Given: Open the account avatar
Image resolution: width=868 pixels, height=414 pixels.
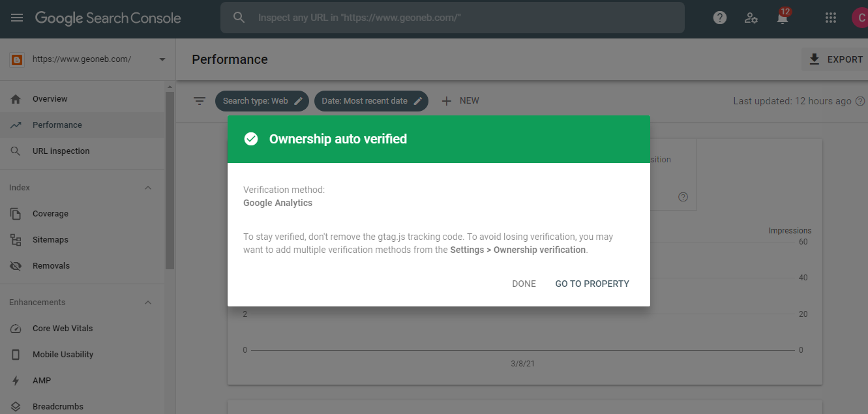Looking at the screenshot, I should 860,18.
